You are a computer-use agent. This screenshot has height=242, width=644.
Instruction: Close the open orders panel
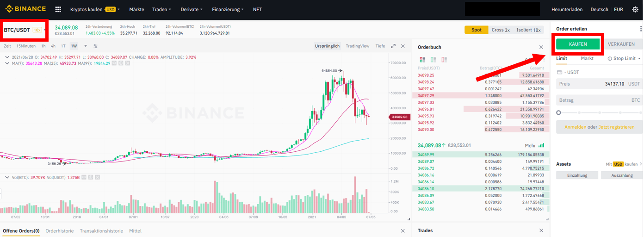pos(402,230)
